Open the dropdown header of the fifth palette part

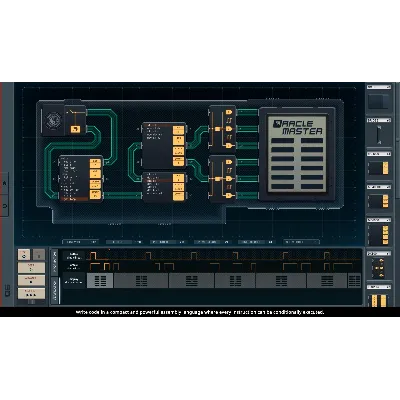point(379,220)
